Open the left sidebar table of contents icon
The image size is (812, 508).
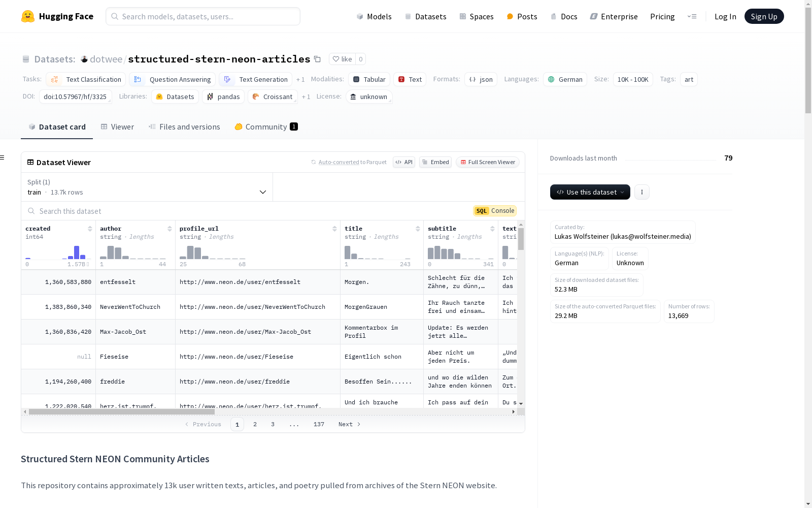(x=3, y=157)
